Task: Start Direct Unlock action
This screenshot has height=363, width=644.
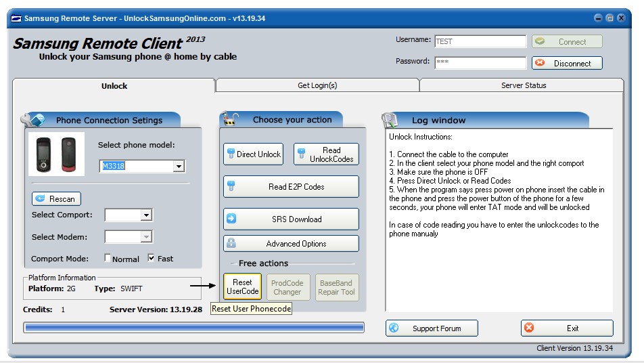Action: 254,154
